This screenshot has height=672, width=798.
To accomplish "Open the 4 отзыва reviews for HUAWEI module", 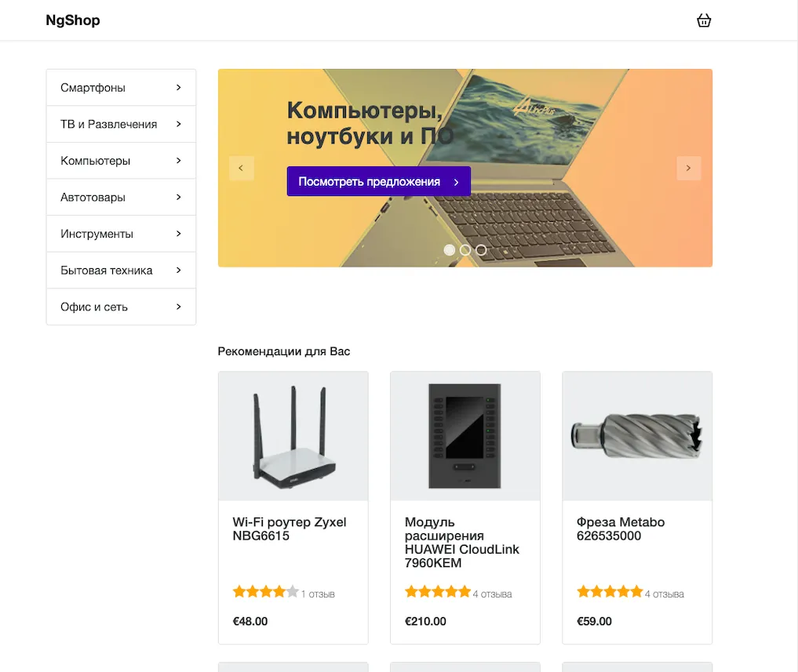I will (492, 594).
